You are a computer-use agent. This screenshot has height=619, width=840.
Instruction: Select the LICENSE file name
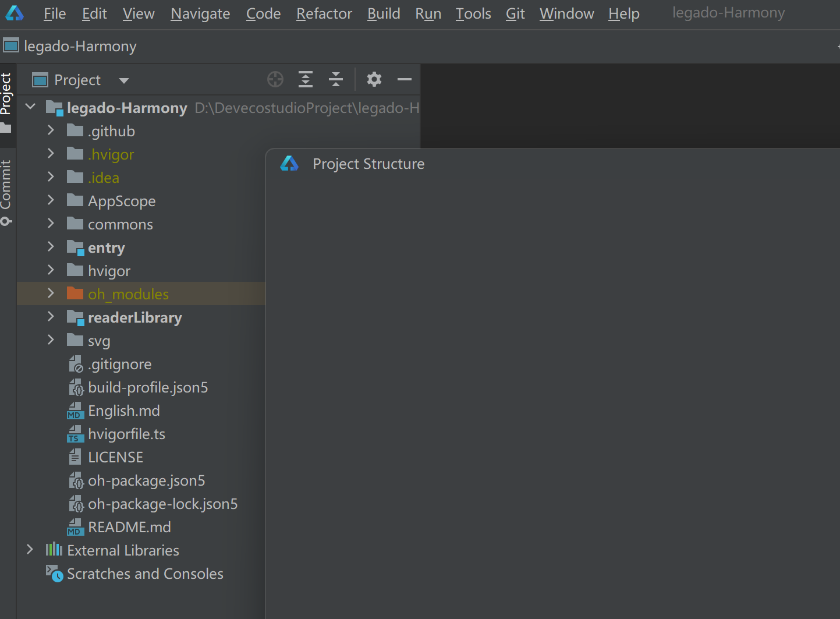(x=115, y=457)
